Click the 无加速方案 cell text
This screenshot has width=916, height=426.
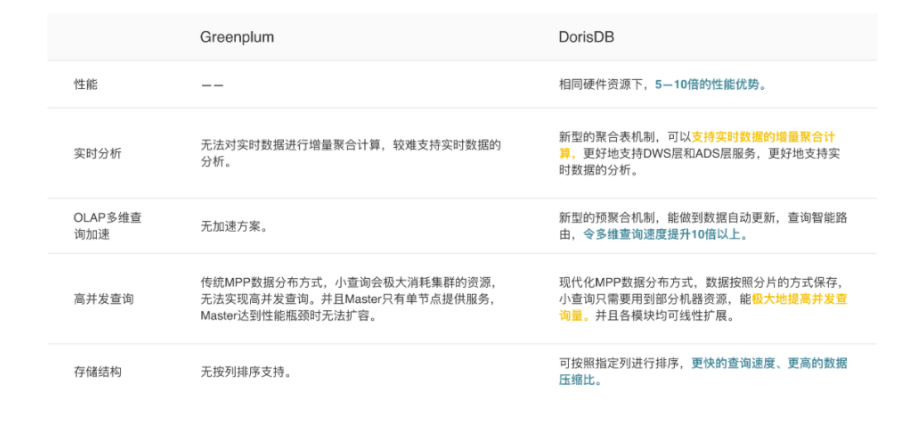click(x=233, y=226)
